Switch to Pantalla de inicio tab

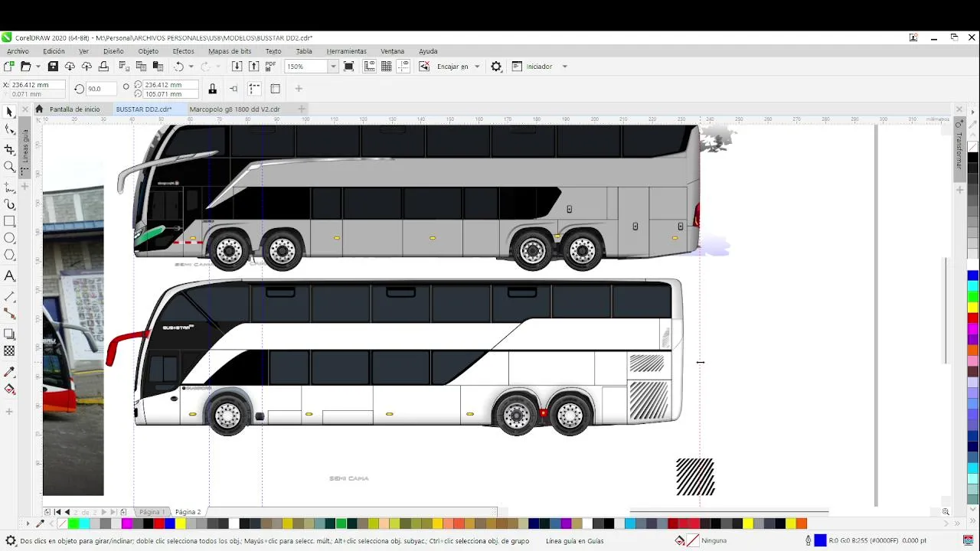tap(74, 109)
